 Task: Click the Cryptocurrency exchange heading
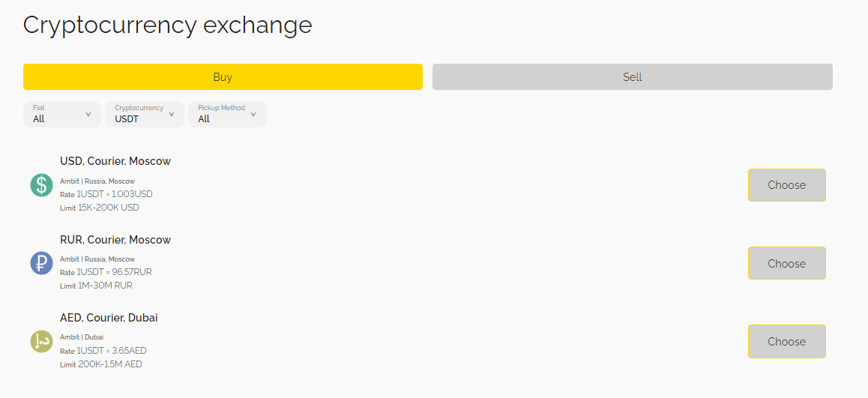tap(167, 25)
